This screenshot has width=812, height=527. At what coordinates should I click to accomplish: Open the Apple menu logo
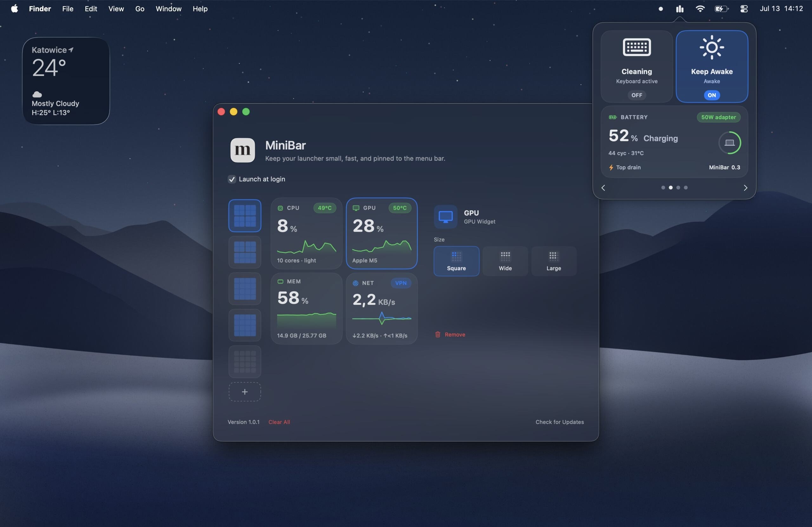point(14,9)
